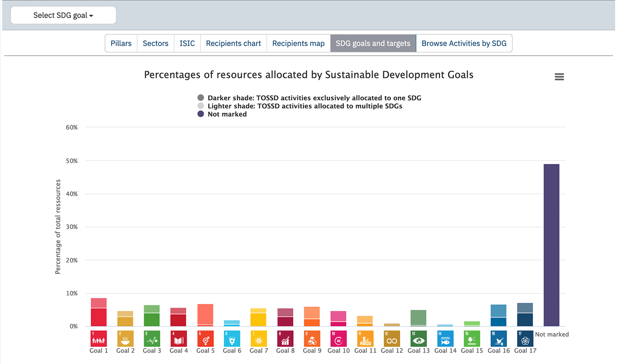Screen dimensions: 617x364
Task: Go to Browse Activities by SDG
Action: (x=464, y=44)
